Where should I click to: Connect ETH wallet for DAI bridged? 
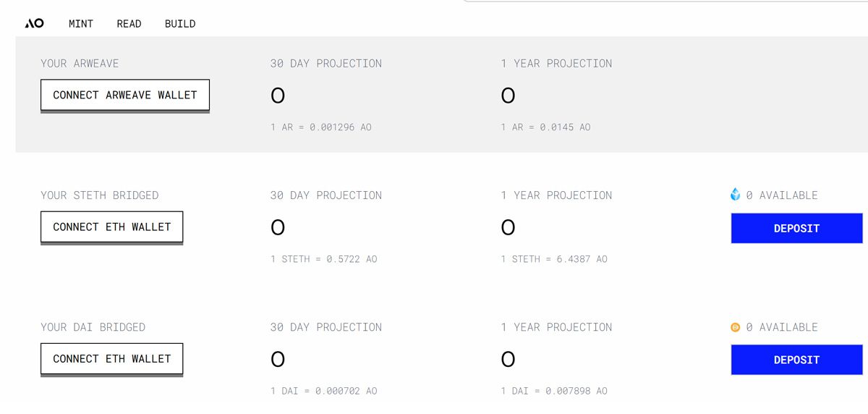tap(112, 359)
